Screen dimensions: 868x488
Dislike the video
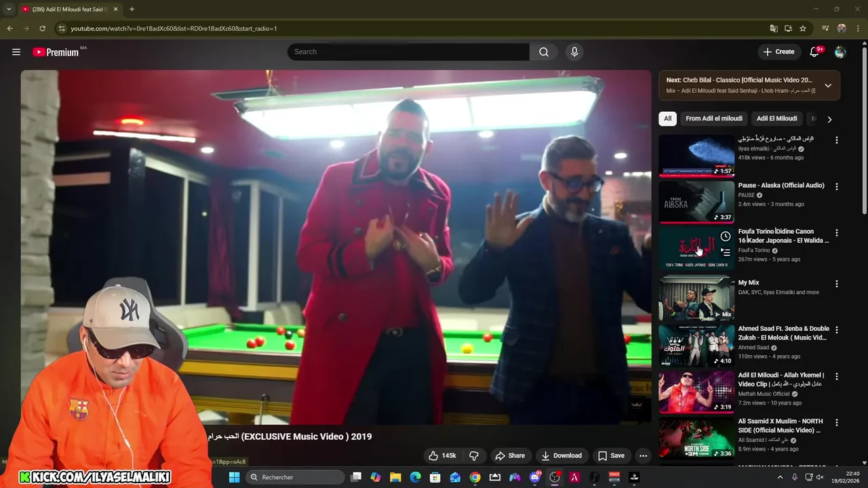click(474, 455)
